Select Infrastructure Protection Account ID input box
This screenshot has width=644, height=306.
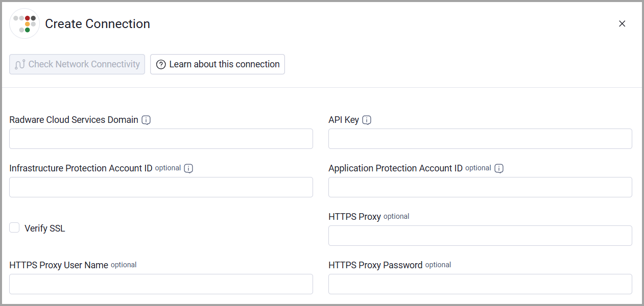[161, 187]
